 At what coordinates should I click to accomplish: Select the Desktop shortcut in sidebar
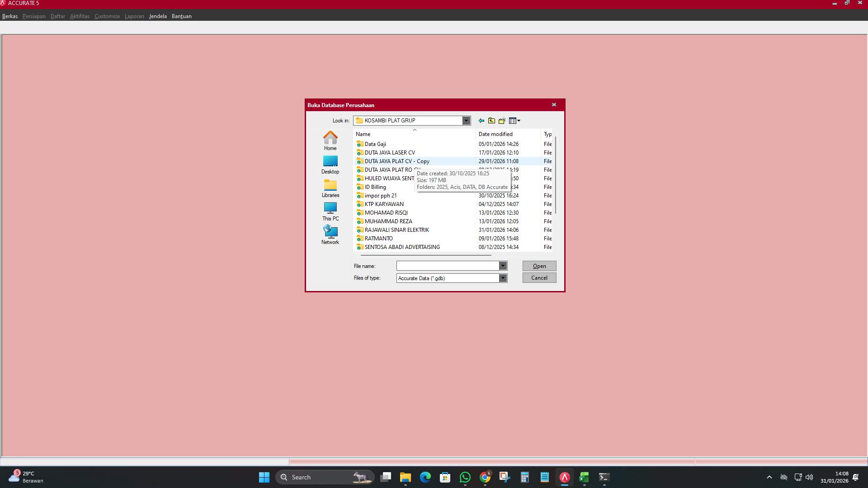(x=330, y=164)
